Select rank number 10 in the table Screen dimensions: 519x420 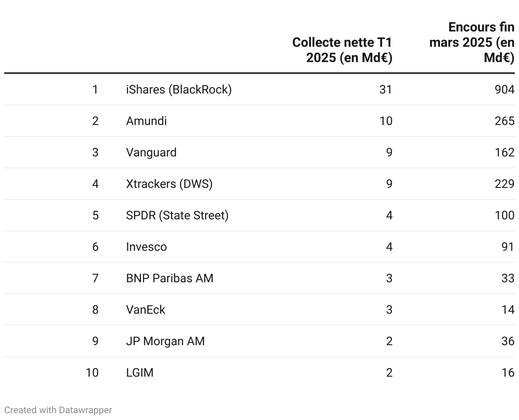pyautogui.click(x=92, y=373)
